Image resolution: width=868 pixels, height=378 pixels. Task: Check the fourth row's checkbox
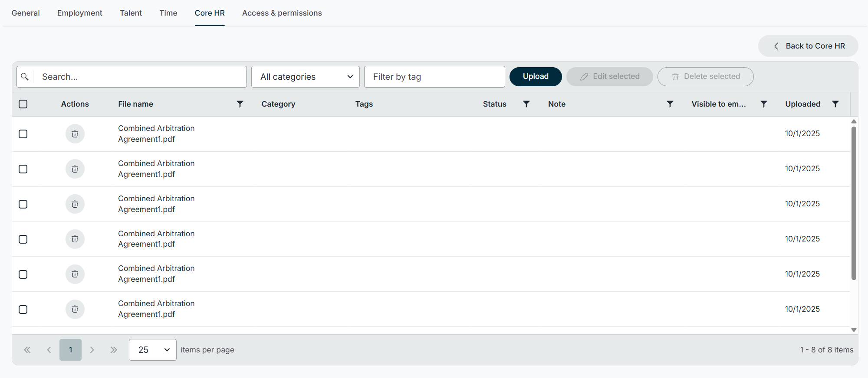pyautogui.click(x=23, y=239)
